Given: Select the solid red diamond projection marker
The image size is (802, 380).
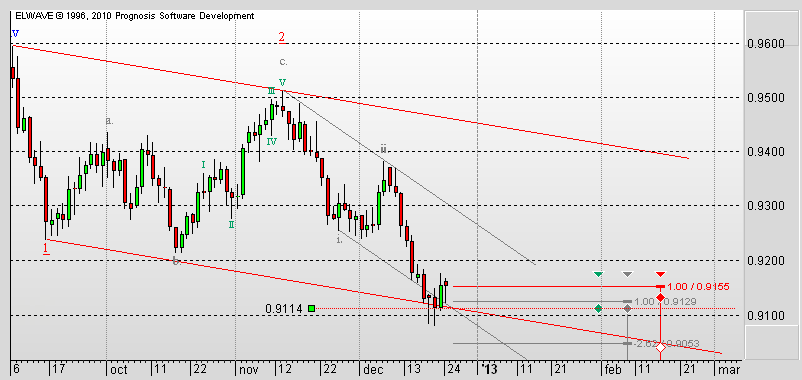Looking at the screenshot, I should point(660,297).
